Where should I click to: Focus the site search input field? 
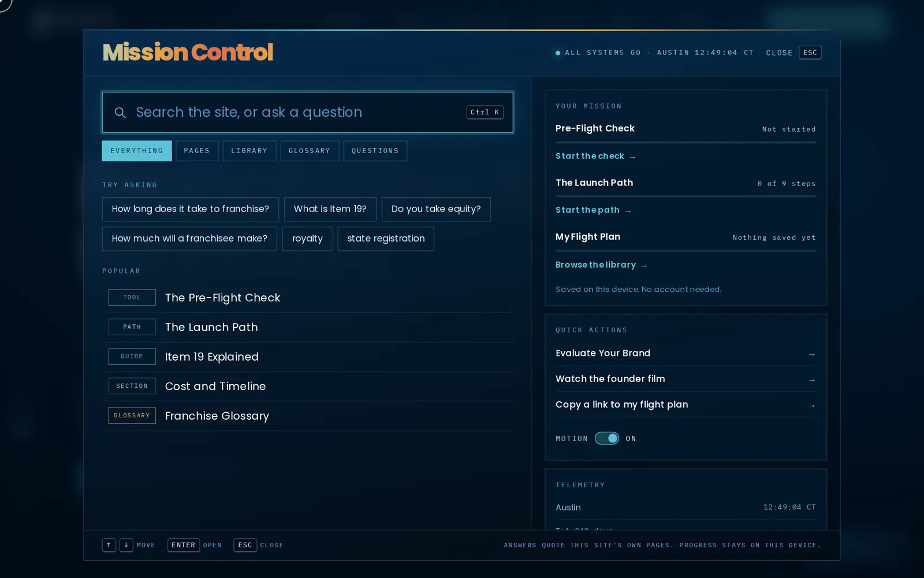[x=308, y=112]
